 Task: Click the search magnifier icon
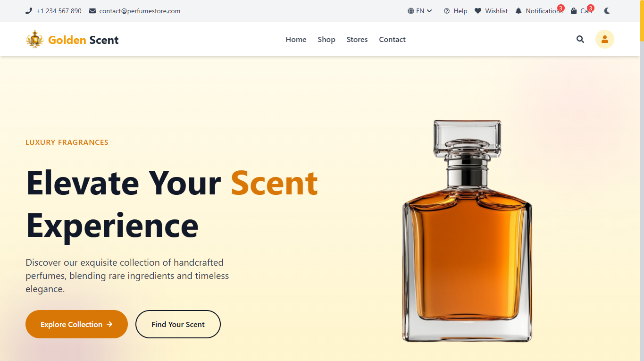coord(580,40)
